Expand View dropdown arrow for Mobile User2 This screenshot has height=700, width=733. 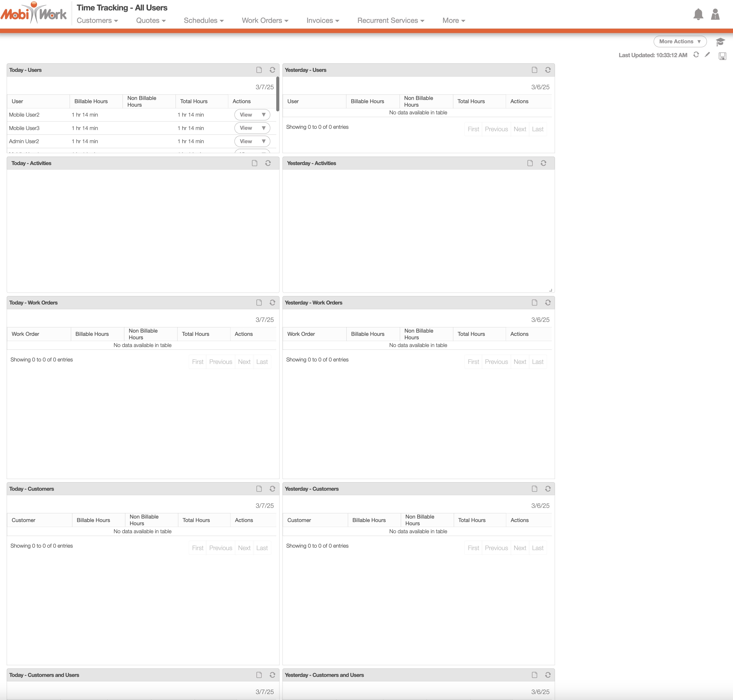(x=264, y=115)
